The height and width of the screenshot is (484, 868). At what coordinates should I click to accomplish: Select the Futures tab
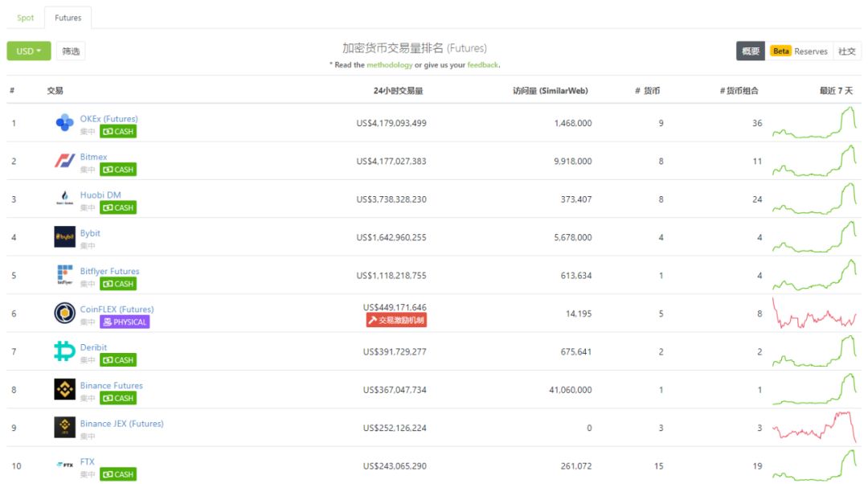tap(68, 18)
